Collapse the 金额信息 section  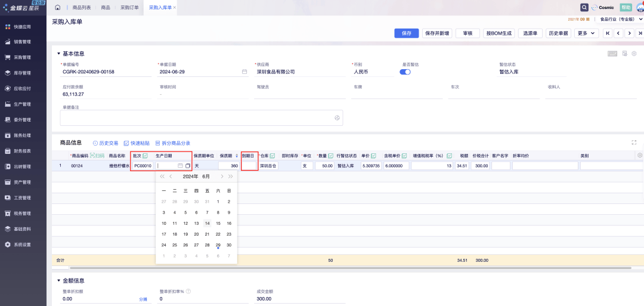[58, 280]
